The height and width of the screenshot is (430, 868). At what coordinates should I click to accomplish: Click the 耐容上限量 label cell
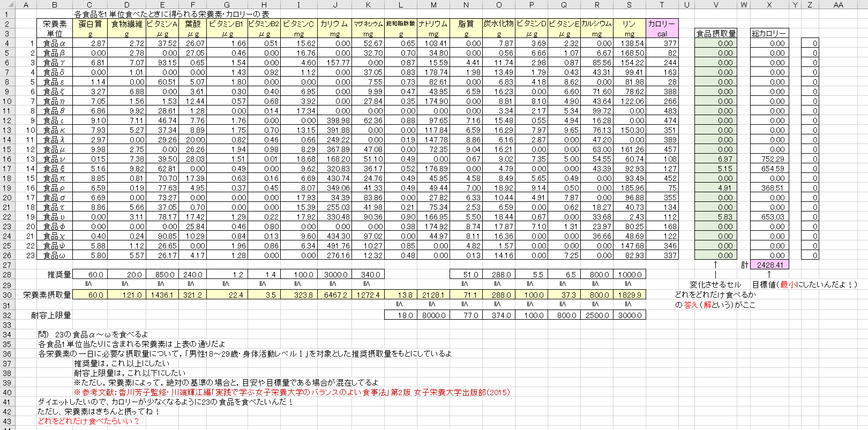pos(51,315)
